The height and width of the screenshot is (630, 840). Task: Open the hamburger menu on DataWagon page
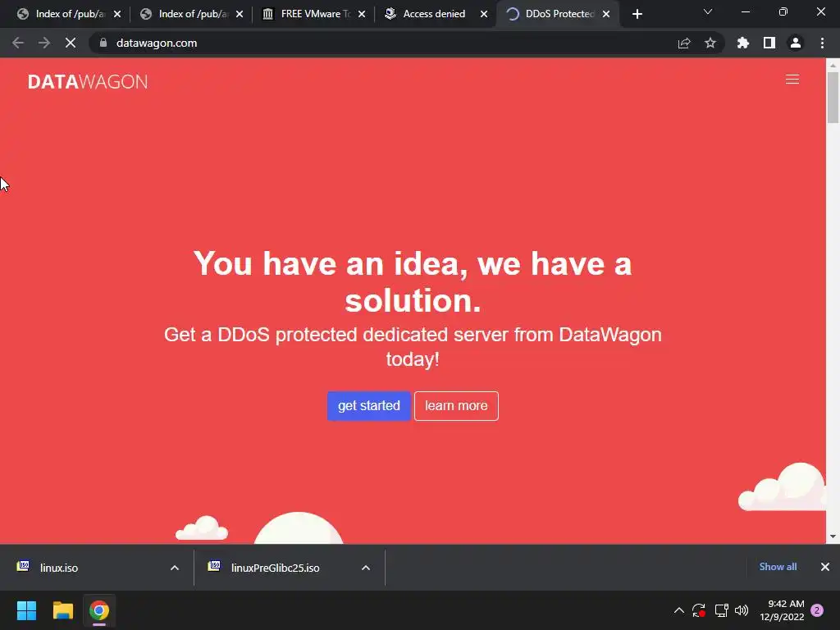click(x=792, y=80)
